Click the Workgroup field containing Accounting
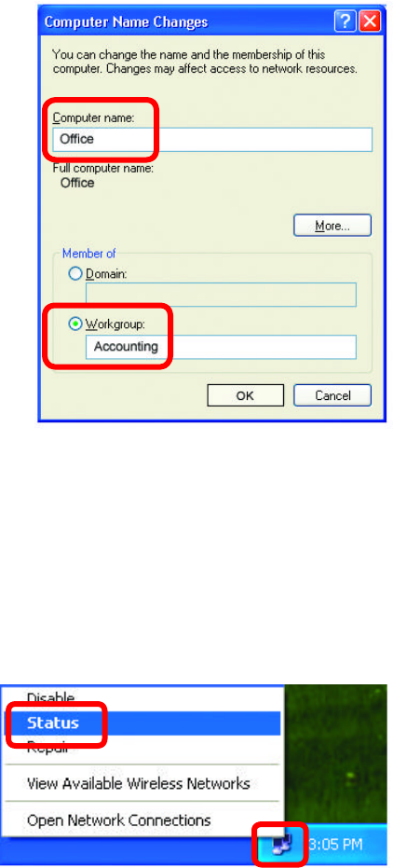This screenshot has width=393, height=868. (221, 347)
